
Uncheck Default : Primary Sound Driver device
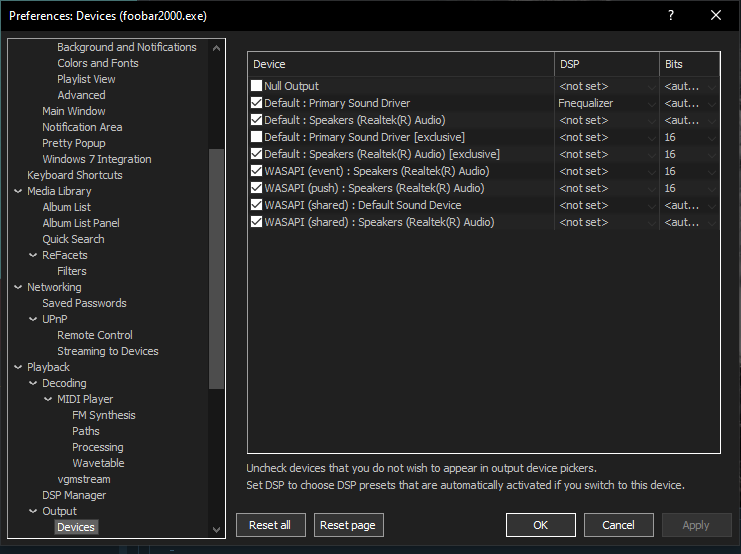[257, 103]
